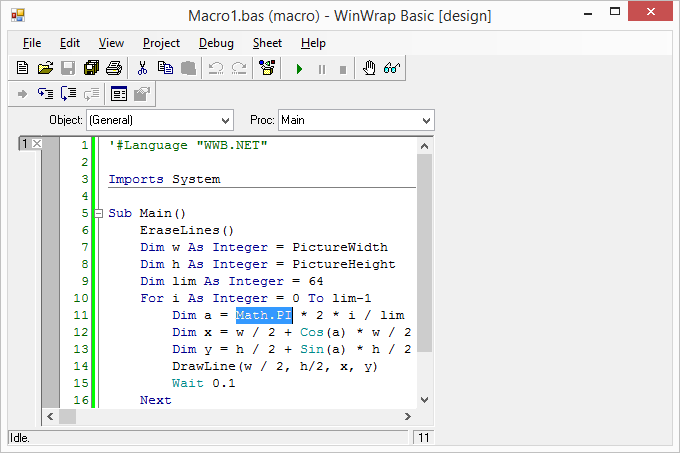Open the Sheet menu
Viewport: 680px width, 453px height.
pos(267,43)
